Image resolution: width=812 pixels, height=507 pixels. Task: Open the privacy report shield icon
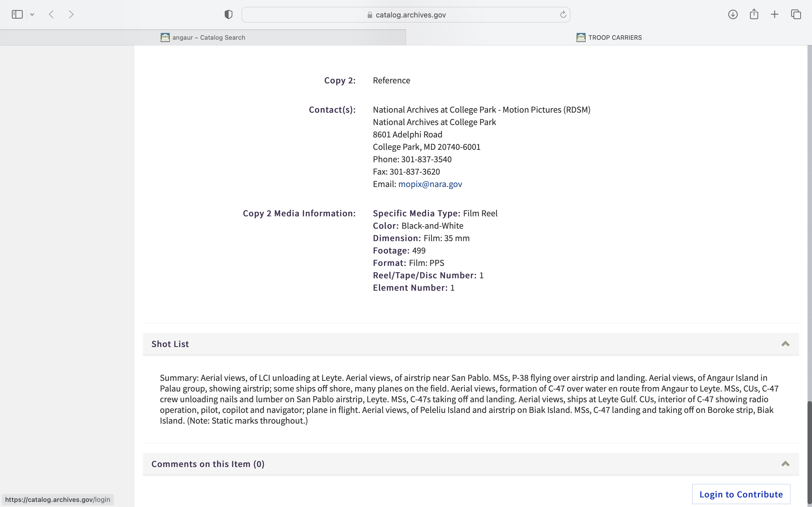(228, 14)
